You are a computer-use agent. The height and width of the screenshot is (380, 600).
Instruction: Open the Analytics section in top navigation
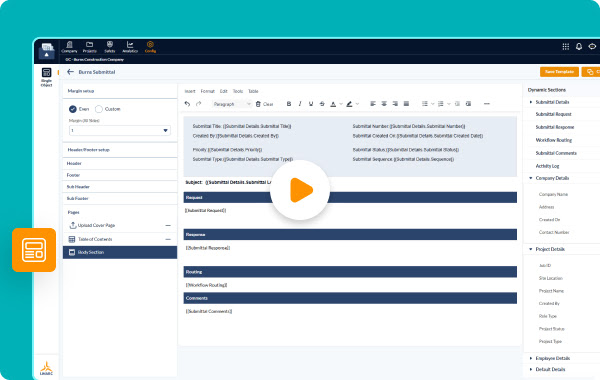click(x=130, y=47)
